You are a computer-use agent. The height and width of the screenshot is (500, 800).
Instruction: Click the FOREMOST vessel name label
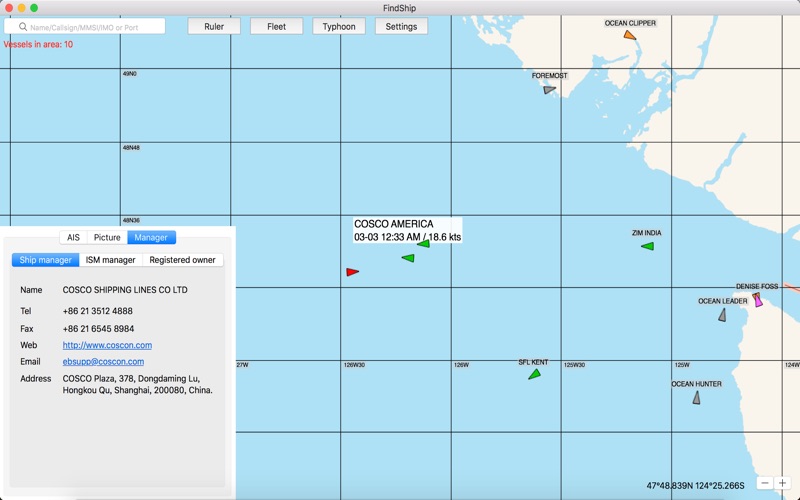549,76
